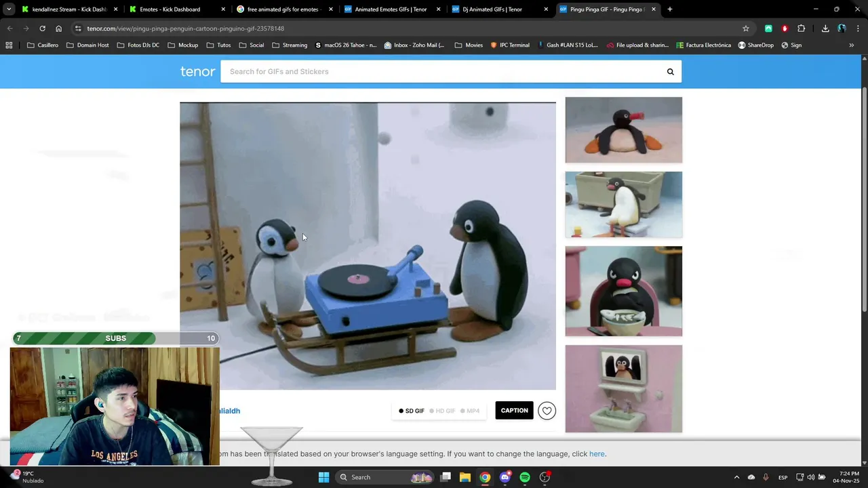Open the Fotos DJs DC bookmark folder

point(138,45)
